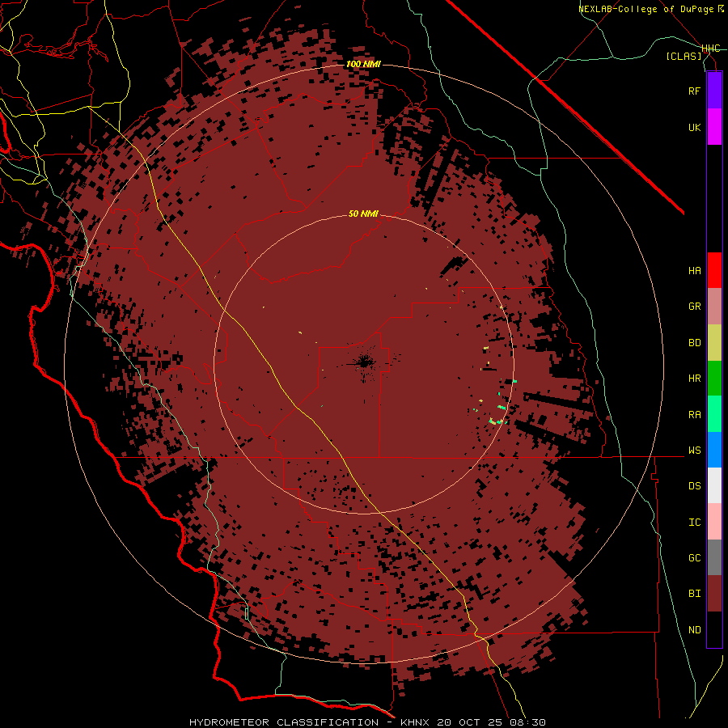Screen dimensions: 728x728
Task: Click the 20 OCT 25 date text
Action: click(470, 722)
